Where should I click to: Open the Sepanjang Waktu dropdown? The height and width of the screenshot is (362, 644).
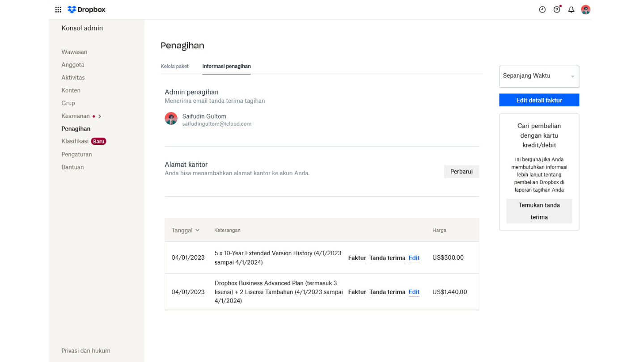539,76
